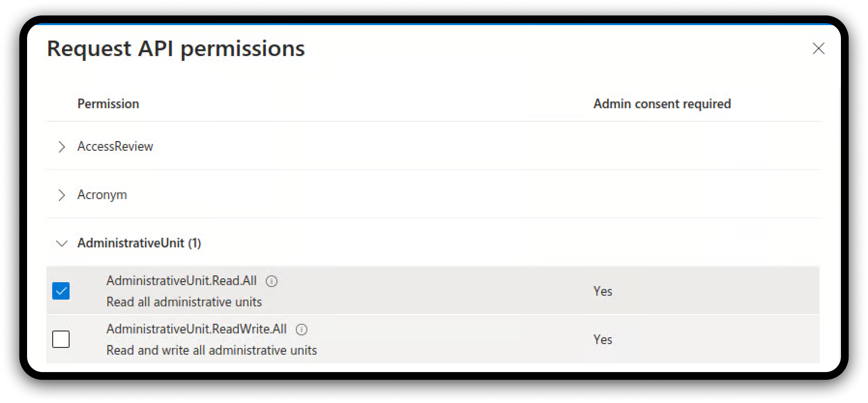
Task: Click the Admin consent required column header
Action: click(x=662, y=104)
